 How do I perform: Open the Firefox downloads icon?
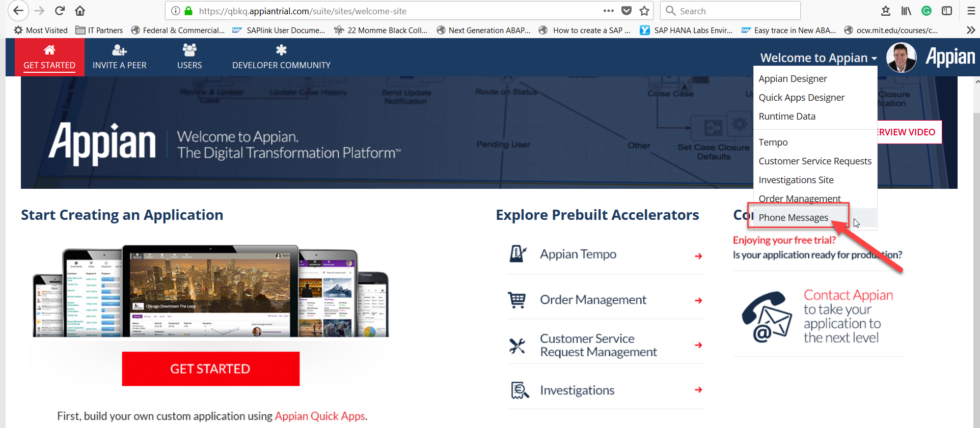coord(886,11)
